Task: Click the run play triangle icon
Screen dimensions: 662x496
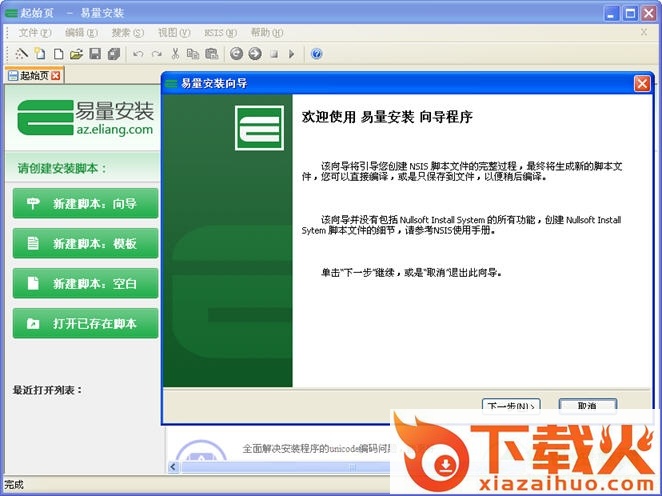Action: pos(291,54)
